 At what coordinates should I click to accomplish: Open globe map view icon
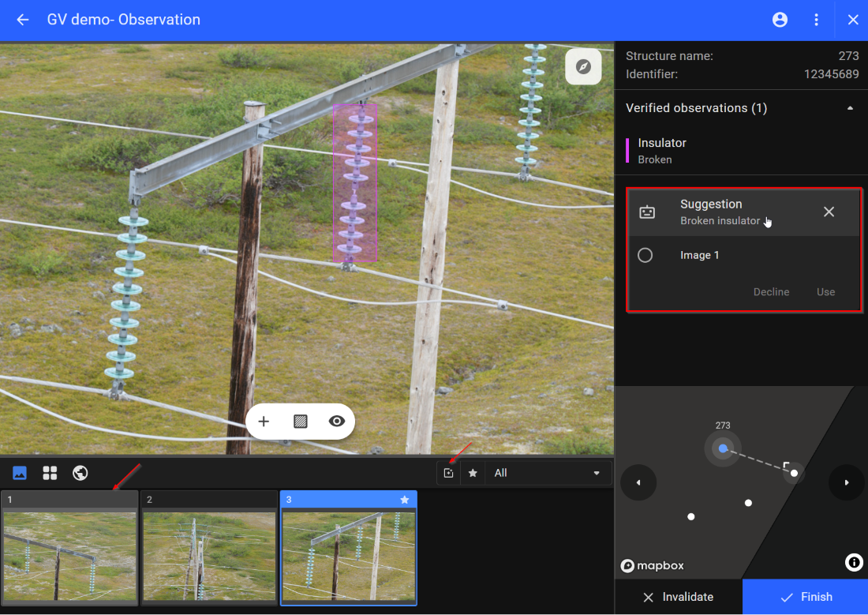click(80, 473)
